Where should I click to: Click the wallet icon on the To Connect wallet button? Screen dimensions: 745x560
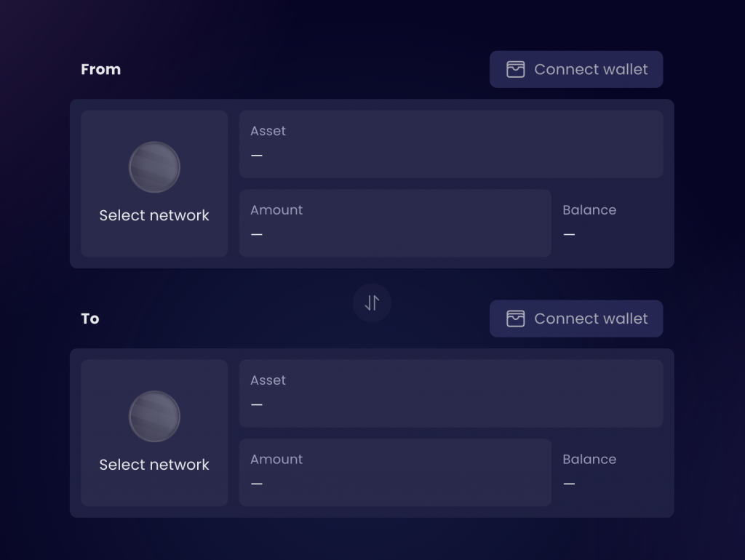pos(516,319)
